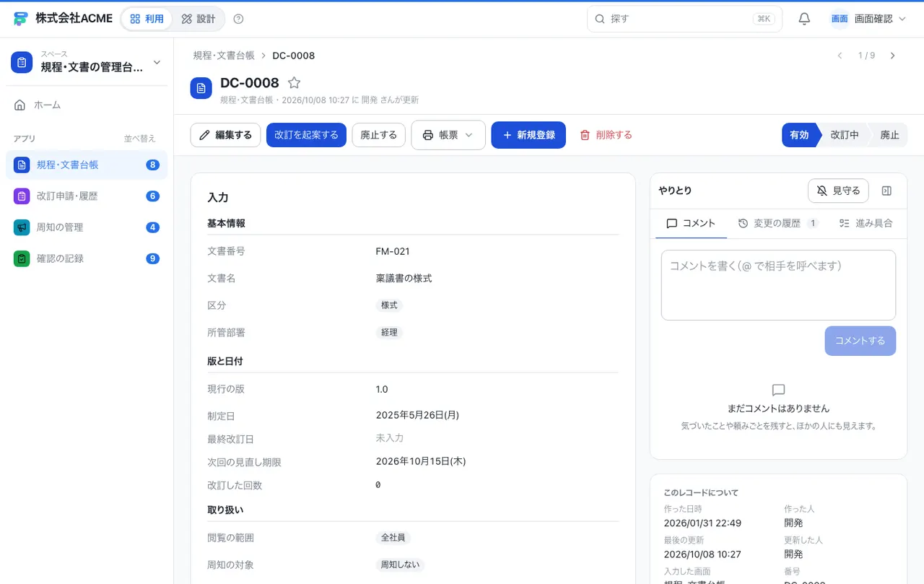Click the 周知の管理 megaphone icon
Screen dimensions: 924x584
22,227
